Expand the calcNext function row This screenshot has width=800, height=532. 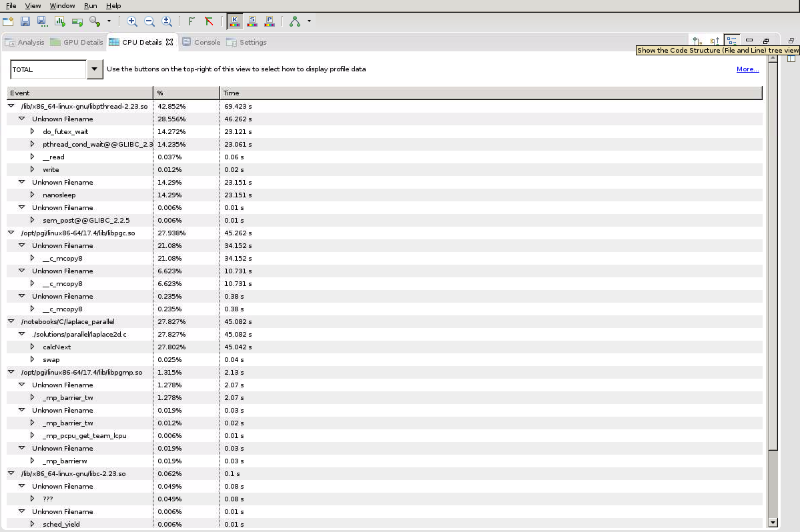32,347
